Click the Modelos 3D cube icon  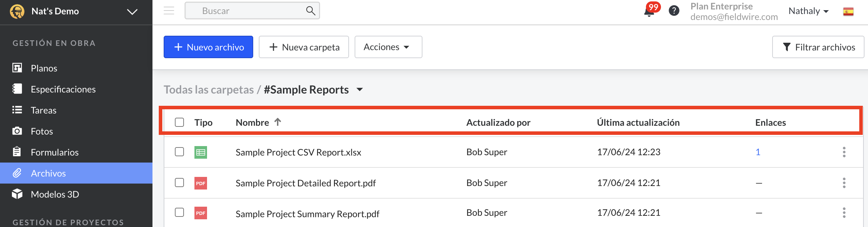click(x=17, y=194)
